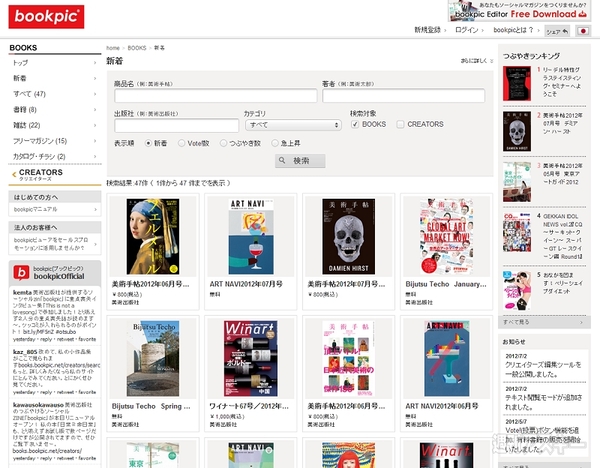
Task: Open the corporate bookpicビューア promotion link
Action: click(55, 244)
